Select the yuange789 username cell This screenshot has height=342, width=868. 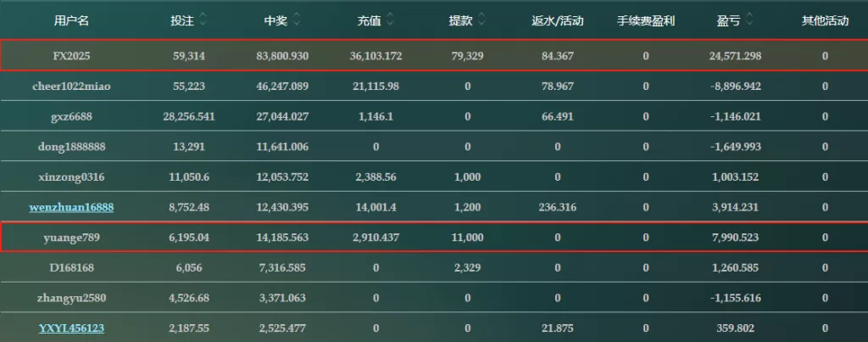click(71, 238)
